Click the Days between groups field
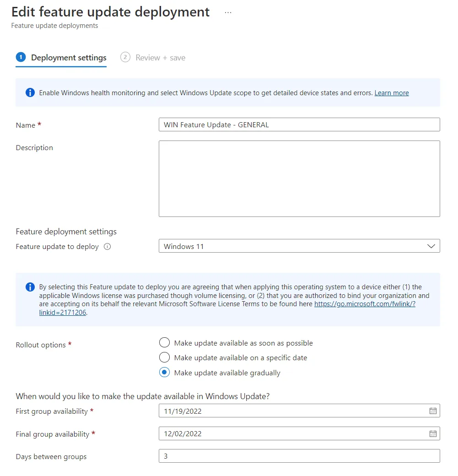This screenshot has width=458, height=476. click(x=299, y=456)
